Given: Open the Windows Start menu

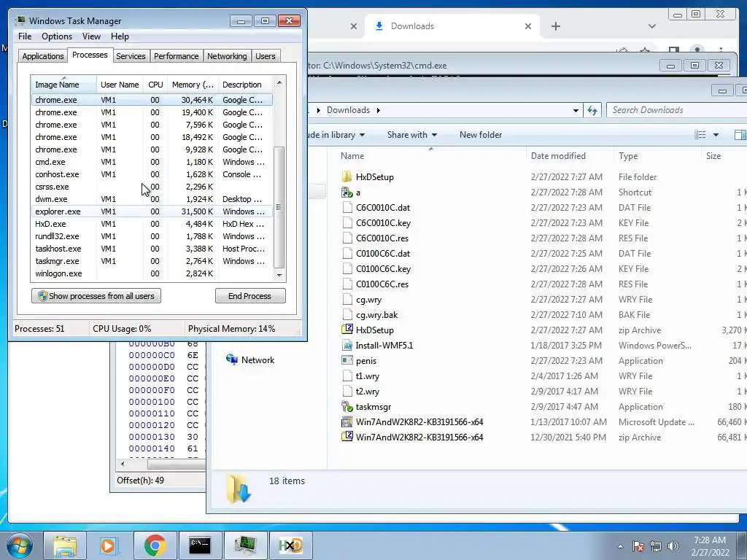Looking at the screenshot, I should click(19, 545).
